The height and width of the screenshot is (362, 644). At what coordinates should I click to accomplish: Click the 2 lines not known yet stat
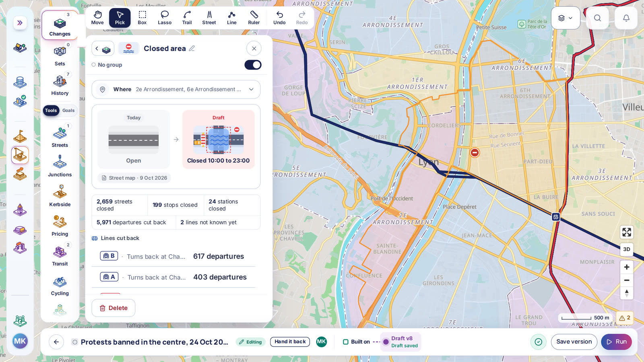[218, 222]
